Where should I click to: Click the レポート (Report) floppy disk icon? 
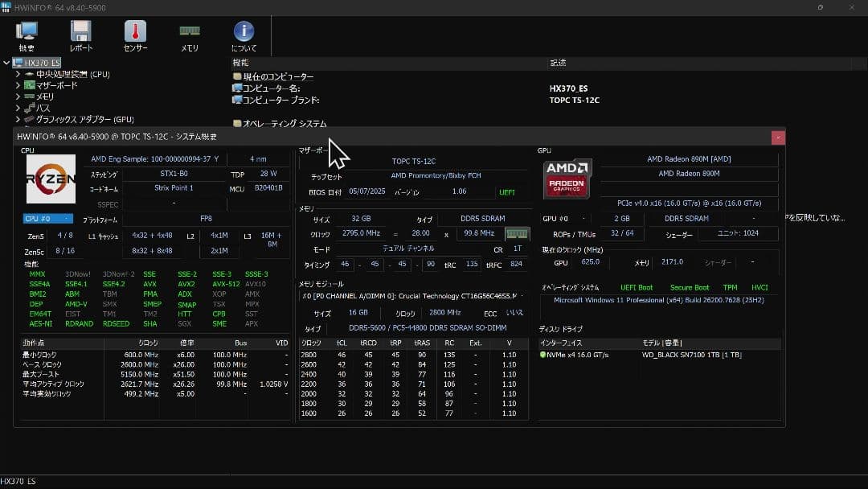point(80,29)
